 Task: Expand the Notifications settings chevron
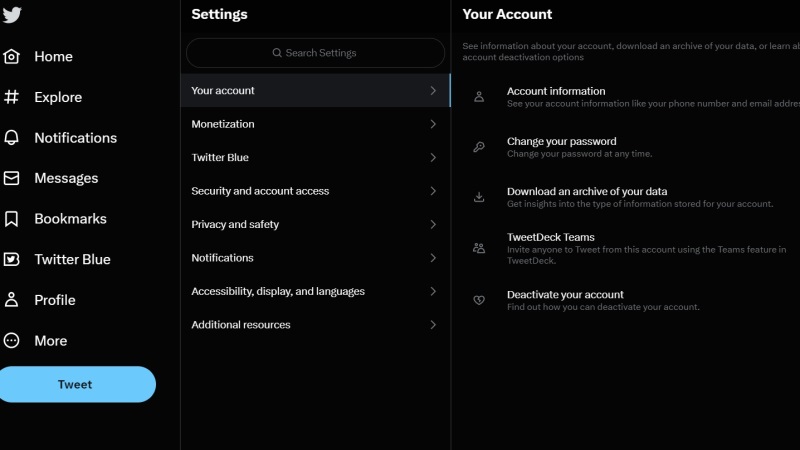click(x=433, y=258)
